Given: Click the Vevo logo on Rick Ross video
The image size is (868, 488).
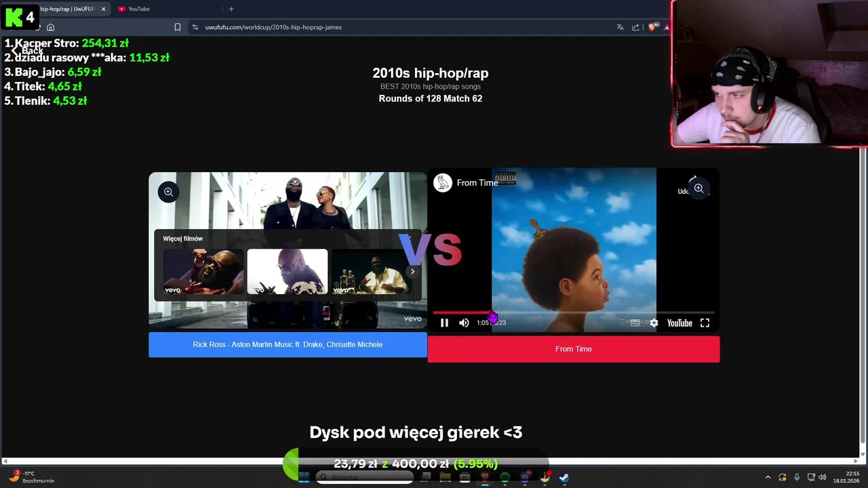Looking at the screenshot, I should 413,319.
